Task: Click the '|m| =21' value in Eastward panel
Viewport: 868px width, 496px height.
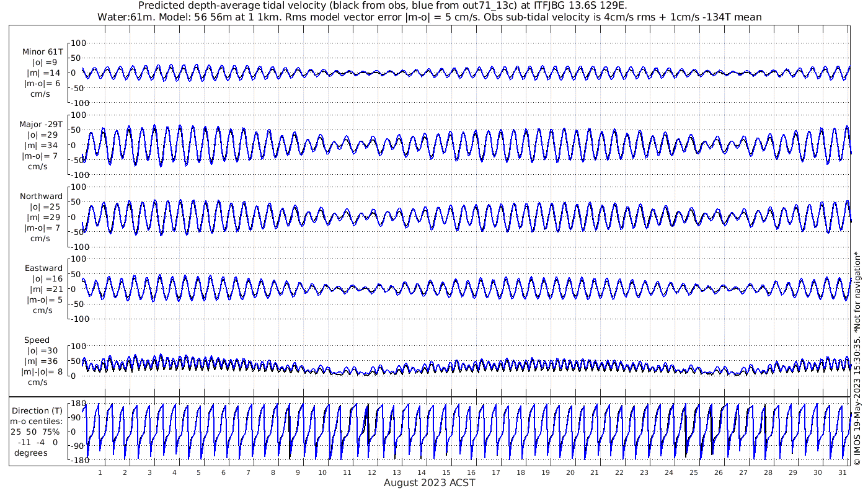Action: tap(45, 289)
